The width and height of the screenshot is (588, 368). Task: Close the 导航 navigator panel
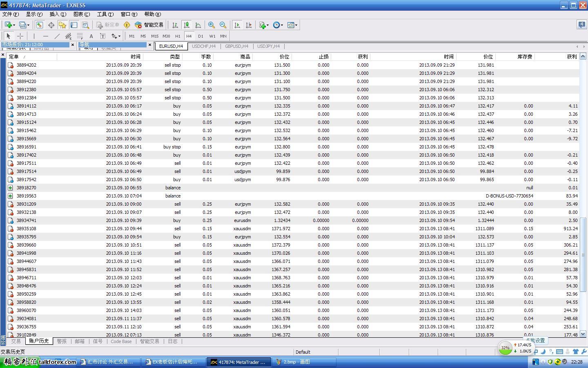point(150,45)
